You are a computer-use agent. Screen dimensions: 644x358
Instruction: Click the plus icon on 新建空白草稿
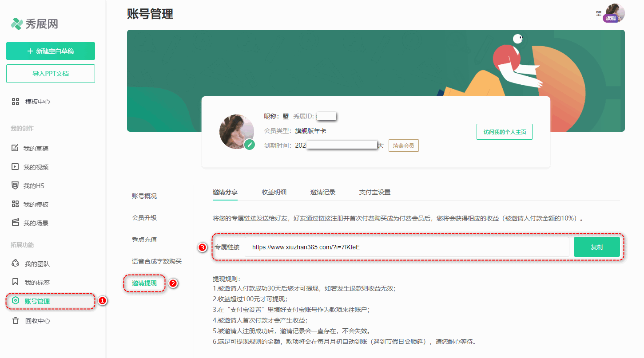coord(30,51)
